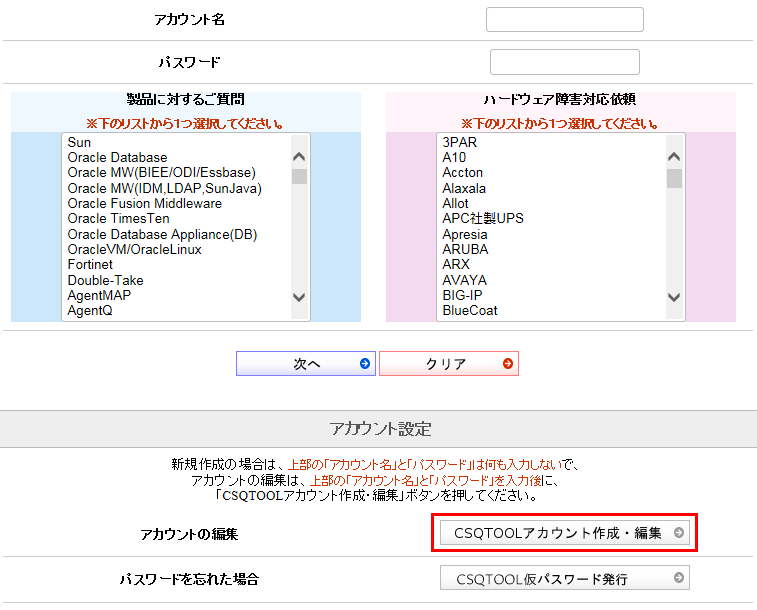Click CSQTOOLアカウント作成・編集 button
Image resolution: width=757 pixels, height=610 pixels.
[x=564, y=533]
